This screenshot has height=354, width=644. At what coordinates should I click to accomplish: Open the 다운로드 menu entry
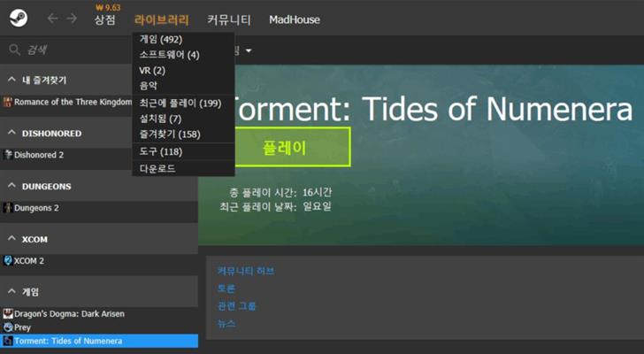pyautogui.click(x=157, y=167)
